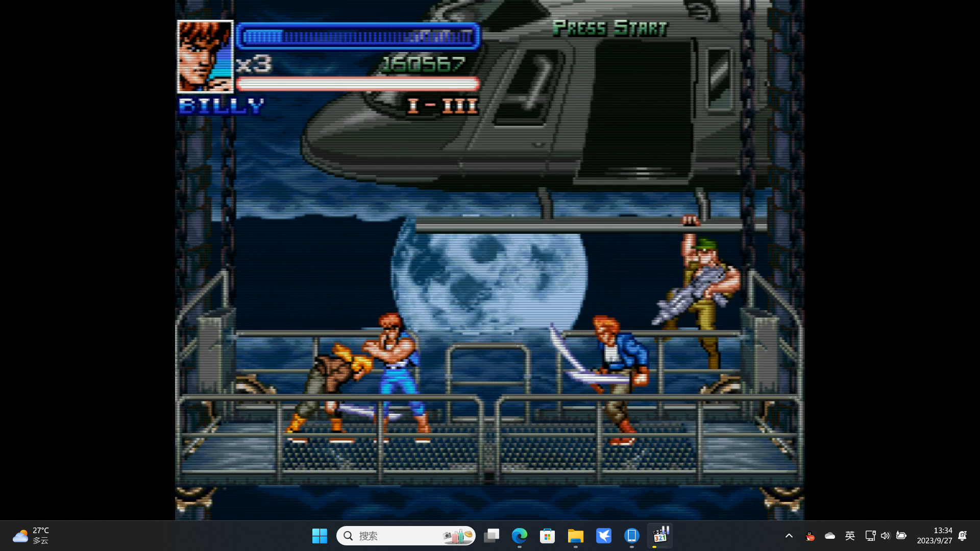Click the x3 lives counter
The width and height of the screenshot is (980, 551).
pyautogui.click(x=254, y=64)
